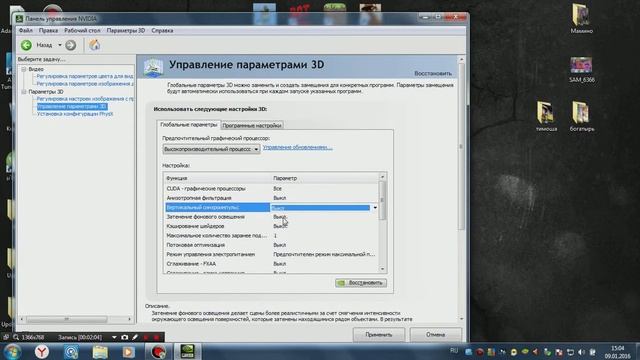The height and width of the screenshot is (360, 640).
Task: Click Windows Start orb
Action: tap(12, 351)
